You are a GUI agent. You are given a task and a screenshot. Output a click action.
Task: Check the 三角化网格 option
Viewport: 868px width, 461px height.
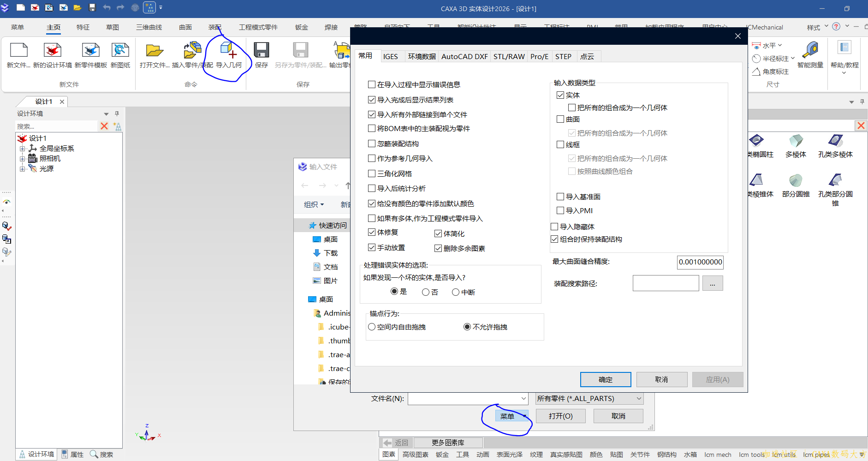coord(372,174)
